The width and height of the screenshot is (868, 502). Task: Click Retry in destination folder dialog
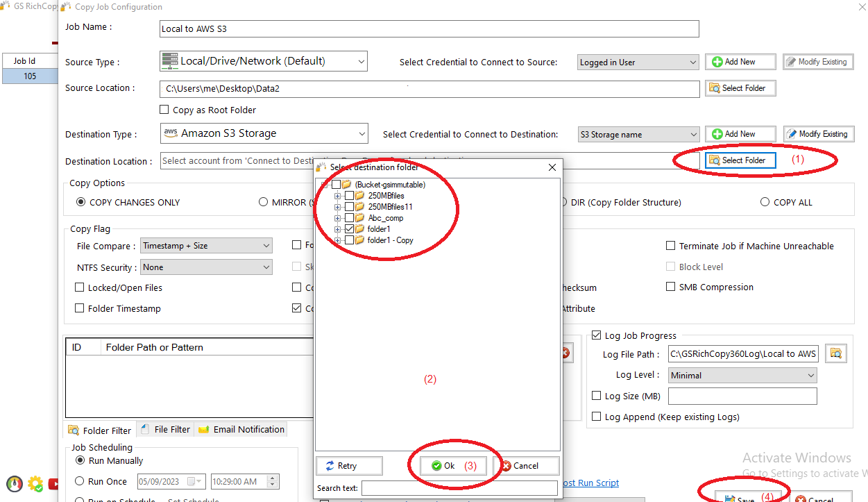pyautogui.click(x=349, y=466)
